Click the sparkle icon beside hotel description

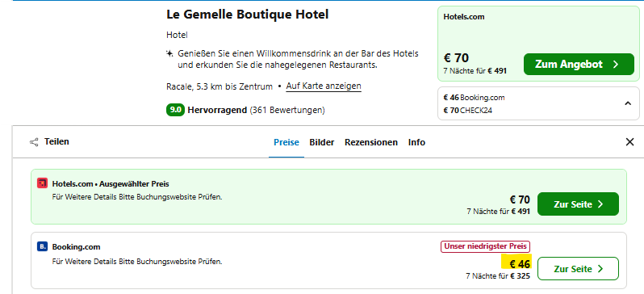[169, 53]
